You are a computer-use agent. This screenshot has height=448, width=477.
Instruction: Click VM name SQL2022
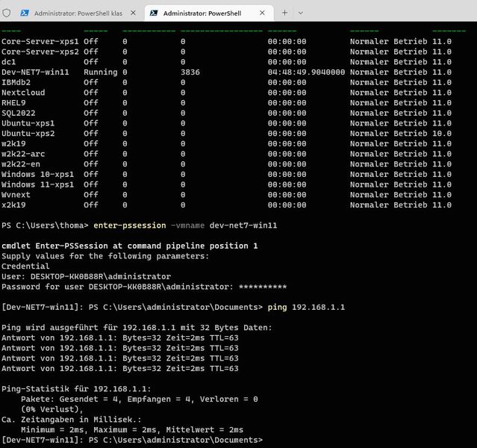[18, 113]
